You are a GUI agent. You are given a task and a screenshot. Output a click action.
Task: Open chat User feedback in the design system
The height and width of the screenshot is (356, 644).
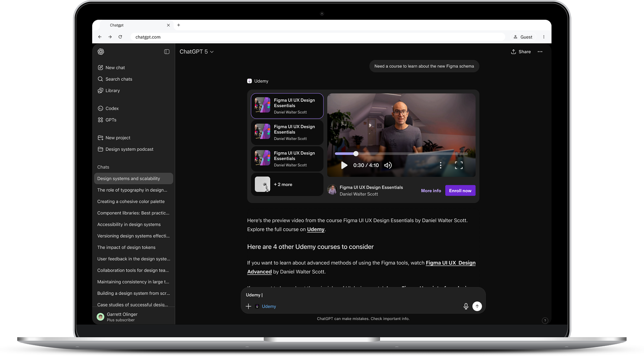[133, 259]
